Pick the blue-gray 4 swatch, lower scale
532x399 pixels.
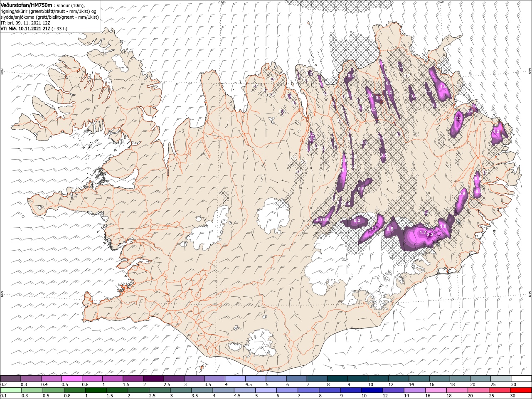pyautogui.click(x=223, y=390)
